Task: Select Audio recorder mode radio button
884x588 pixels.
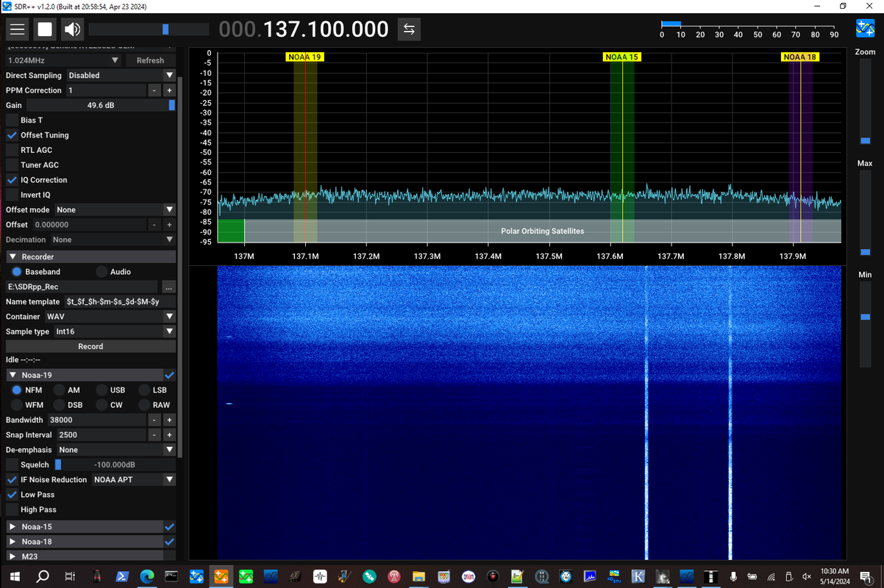Action: [x=101, y=272]
